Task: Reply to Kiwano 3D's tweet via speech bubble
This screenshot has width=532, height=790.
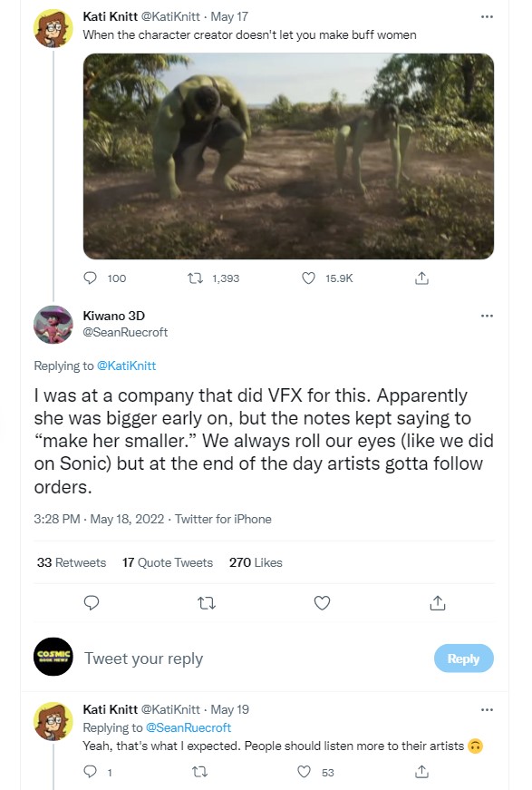Action: [92, 602]
